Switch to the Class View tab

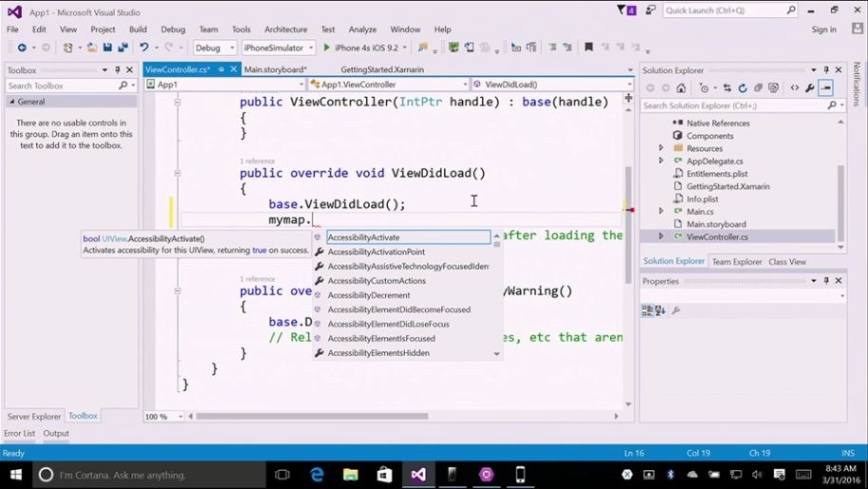[787, 261]
